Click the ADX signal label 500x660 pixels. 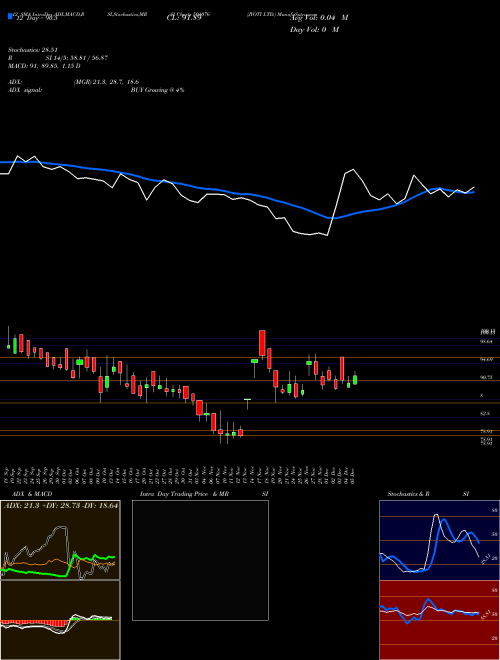pyautogui.click(x=25, y=90)
